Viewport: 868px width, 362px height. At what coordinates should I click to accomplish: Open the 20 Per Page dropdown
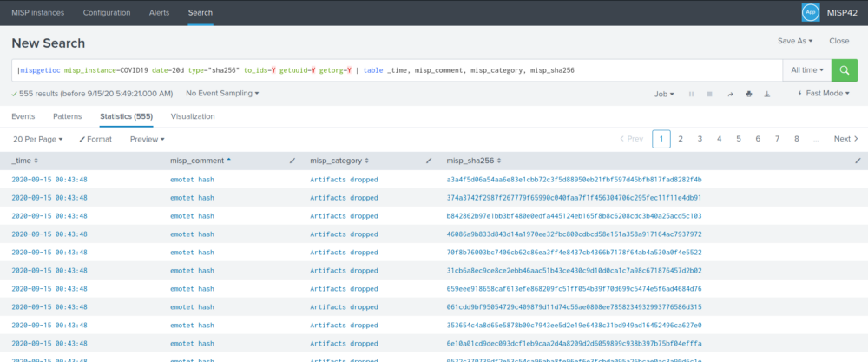pos(37,140)
